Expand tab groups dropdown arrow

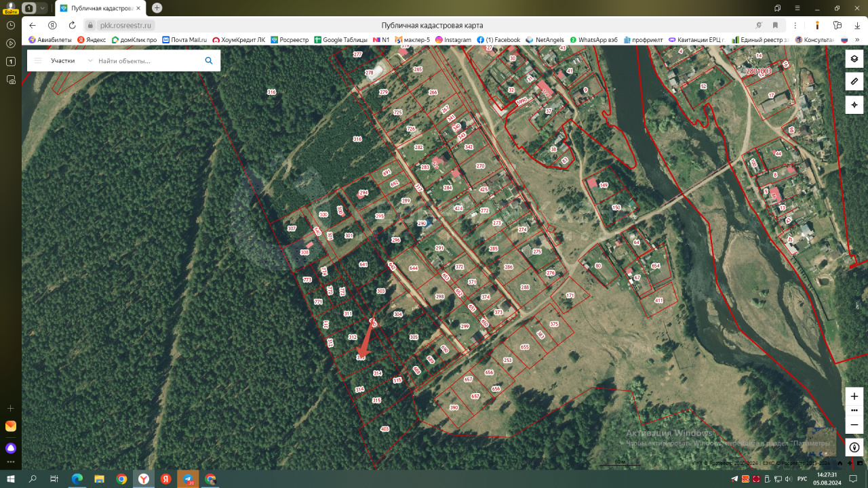43,8
